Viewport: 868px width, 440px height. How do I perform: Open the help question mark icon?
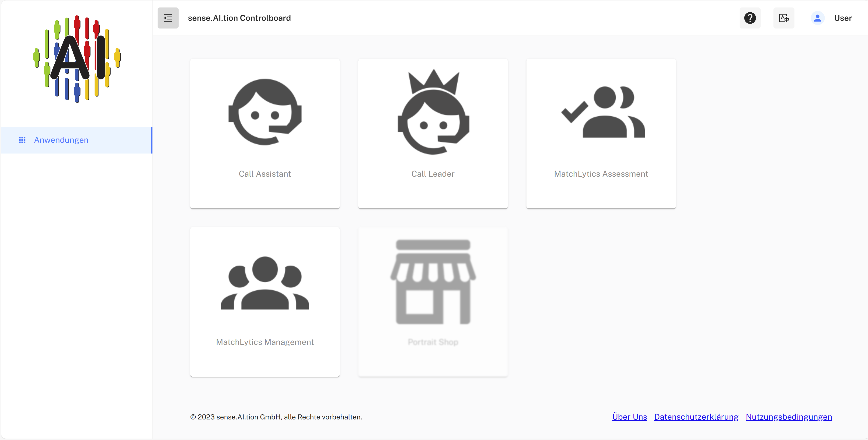click(x=750, y=18)
